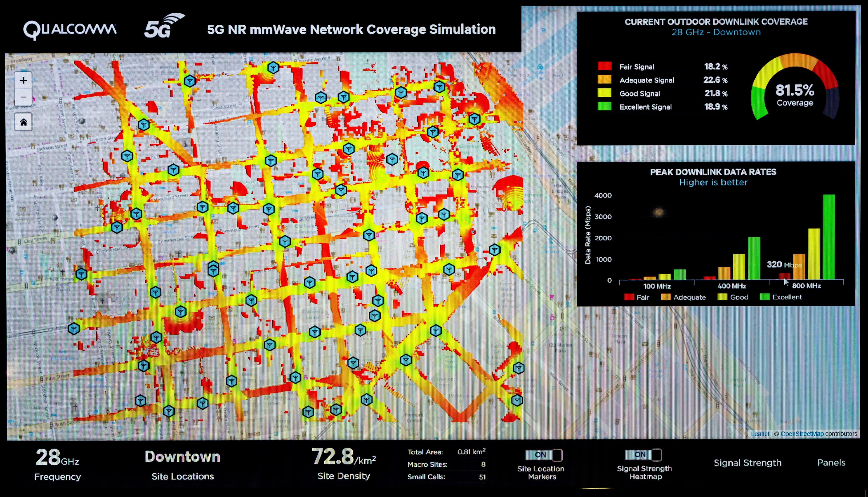This screenshot has width=868, height=497.
Task: Select the yellow 800 MHz Good bar
Action: (814, 254)
